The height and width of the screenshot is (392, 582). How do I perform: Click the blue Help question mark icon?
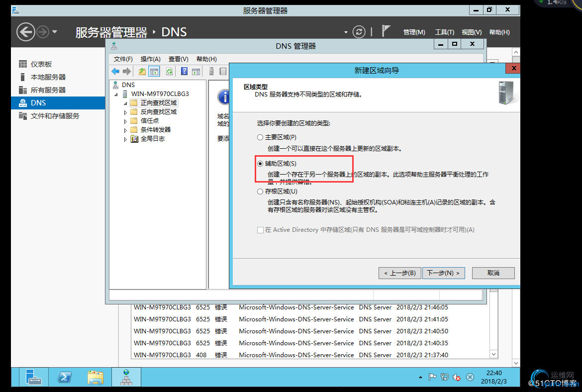(184, 71)
